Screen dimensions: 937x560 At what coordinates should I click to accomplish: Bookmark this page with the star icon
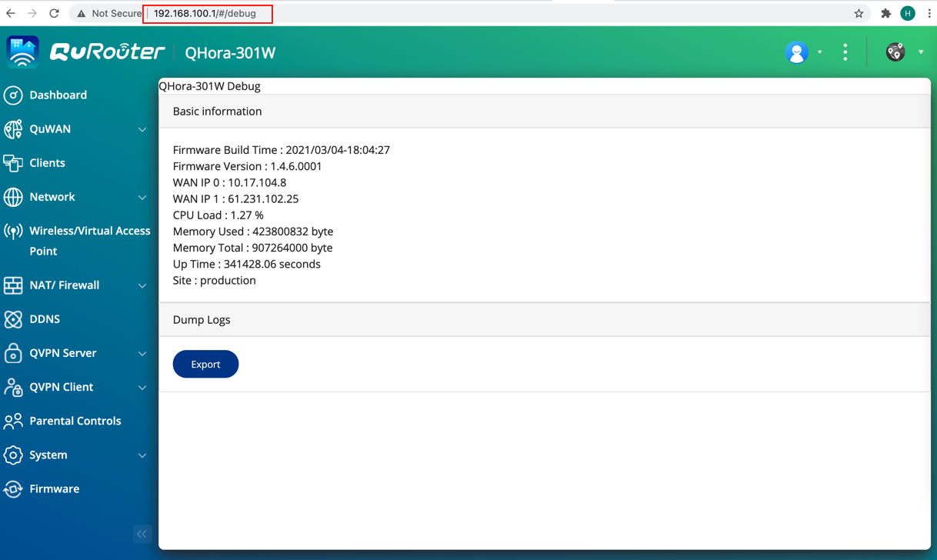[859, 13]
